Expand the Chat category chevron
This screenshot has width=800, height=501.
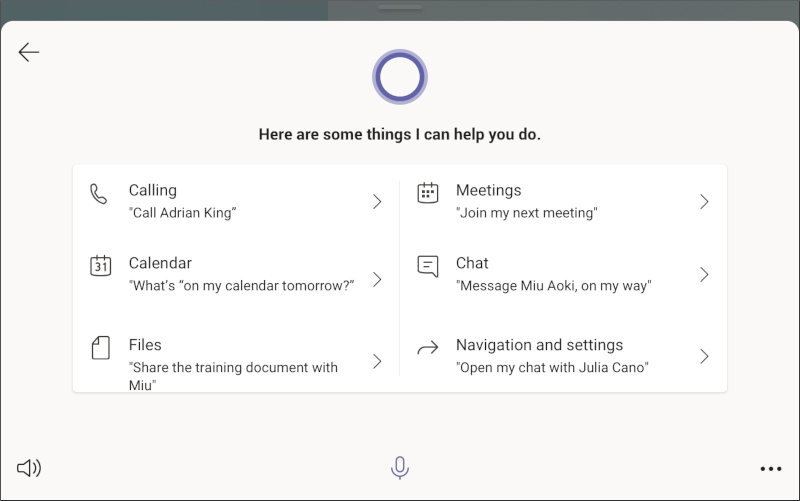pyautogui.click(x=704, y=274)
